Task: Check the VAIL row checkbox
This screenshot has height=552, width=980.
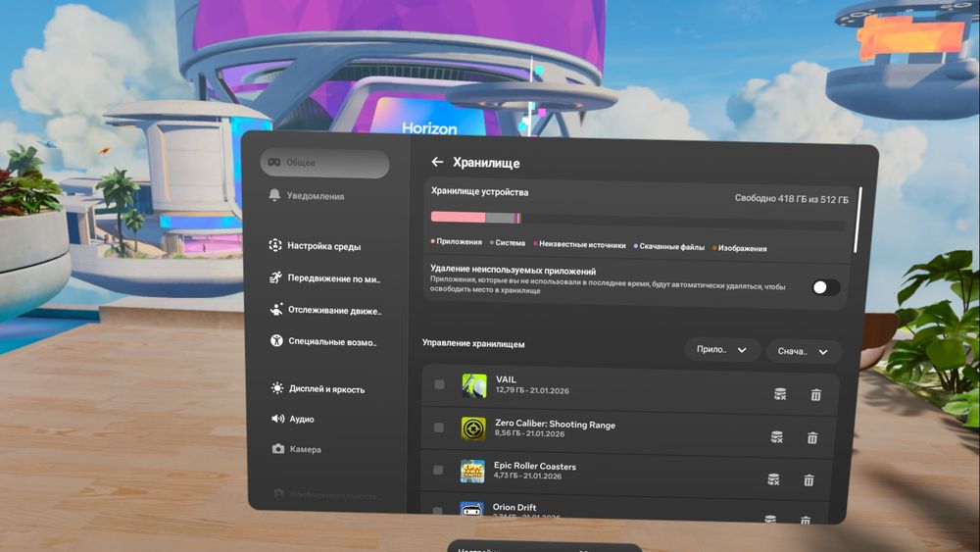Action: tap(439, 384)
